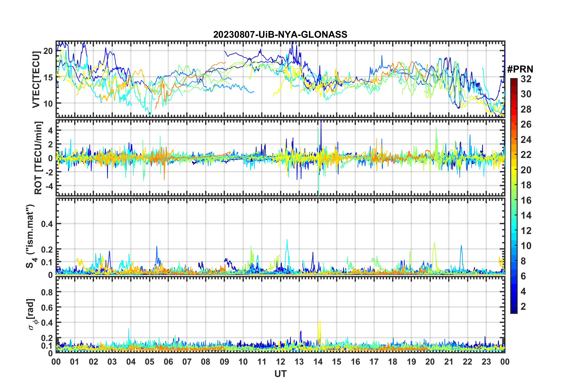561x392 pixels.
Task: Click the 8 label on PRN colorbar
Action: 523,261
